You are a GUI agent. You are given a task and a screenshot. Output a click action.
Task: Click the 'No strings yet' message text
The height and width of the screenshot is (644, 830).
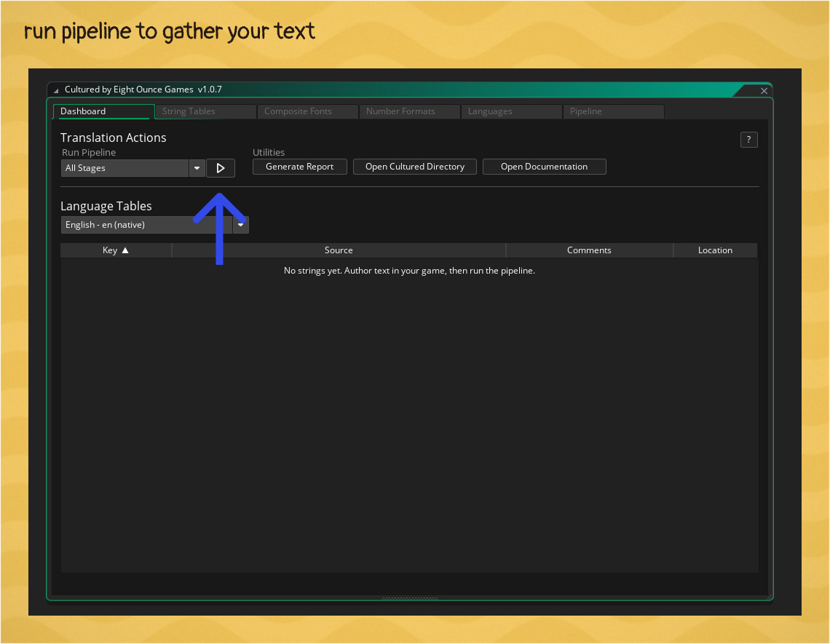pos(409,271)
